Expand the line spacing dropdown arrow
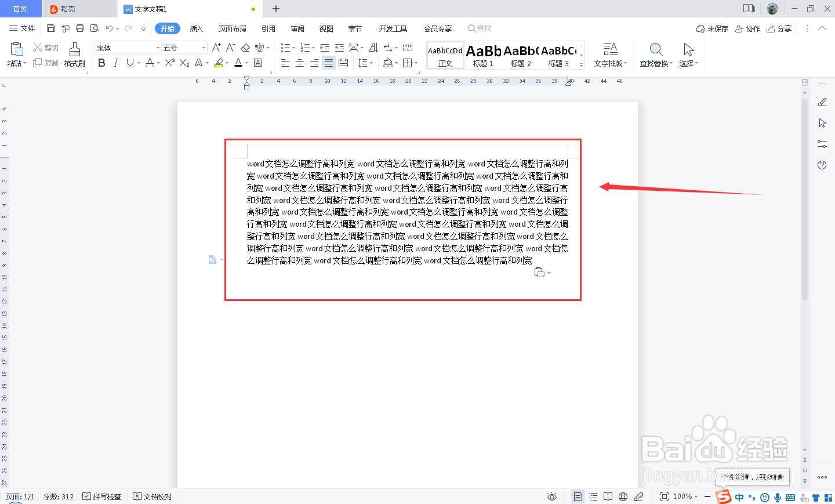Screen dimensions: 835x504 pos(371,63)
